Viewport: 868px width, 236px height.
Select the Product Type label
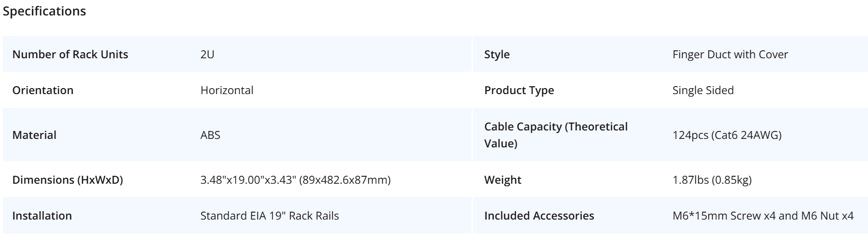(x=519, y=90)
